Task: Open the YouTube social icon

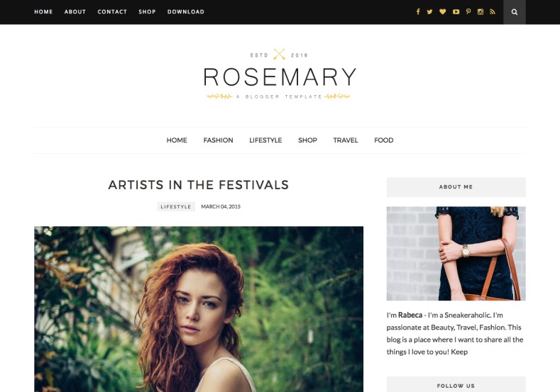Action: tap(456, 12)
